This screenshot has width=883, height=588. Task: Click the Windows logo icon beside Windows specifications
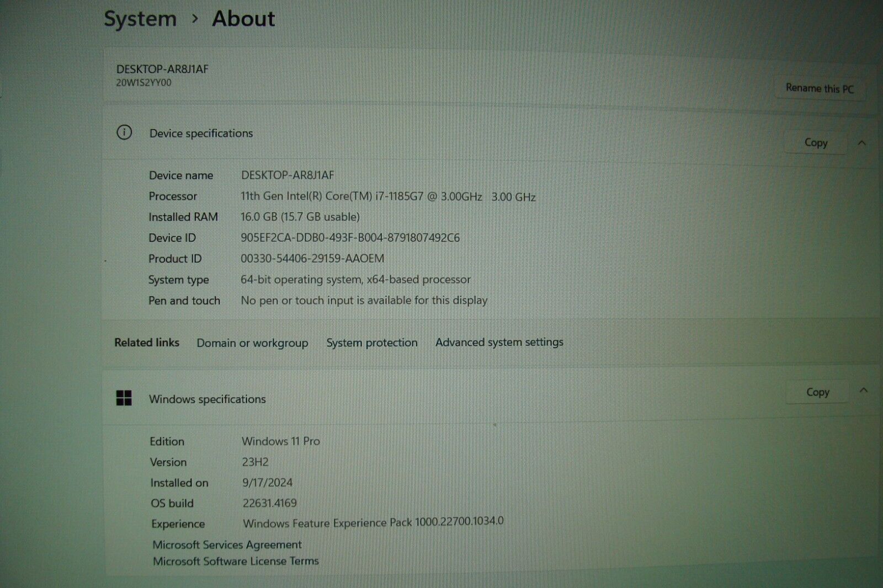[x=124, y=398]
